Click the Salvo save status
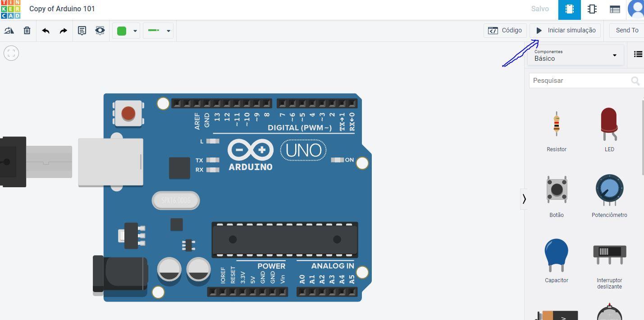The height and width of the screenshot is (320, 644). 540,9
